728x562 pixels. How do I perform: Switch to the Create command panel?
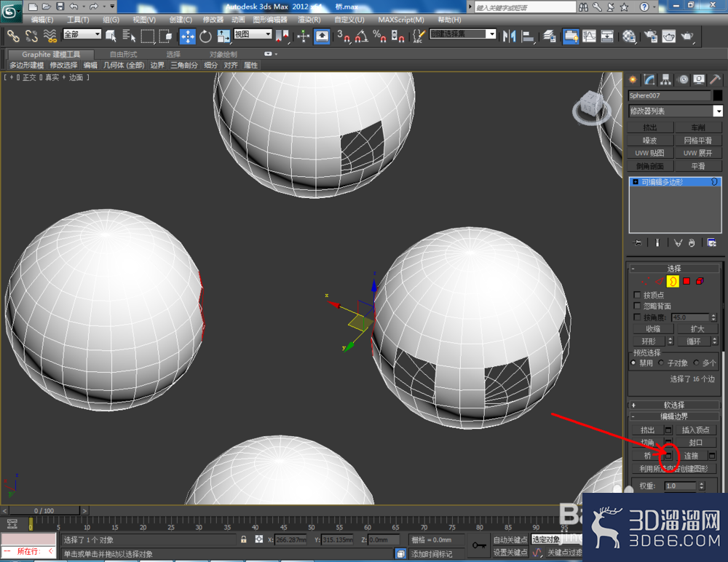click(x=633, y=80)
